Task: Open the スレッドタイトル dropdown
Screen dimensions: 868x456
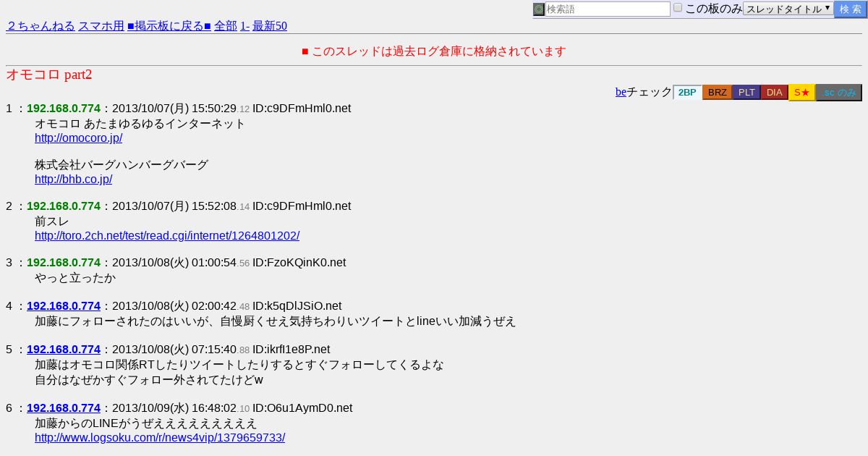Action: click(788, 9)
